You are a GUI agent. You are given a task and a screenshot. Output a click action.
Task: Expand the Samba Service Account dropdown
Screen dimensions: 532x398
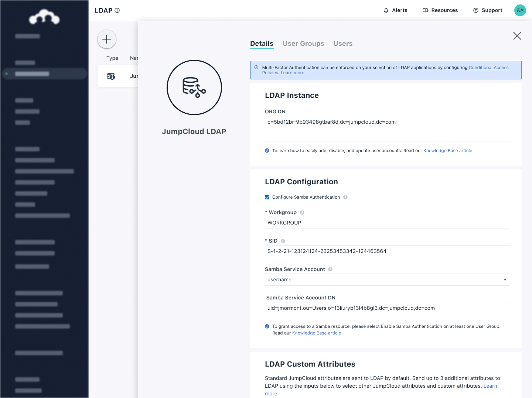coord(505,280)
